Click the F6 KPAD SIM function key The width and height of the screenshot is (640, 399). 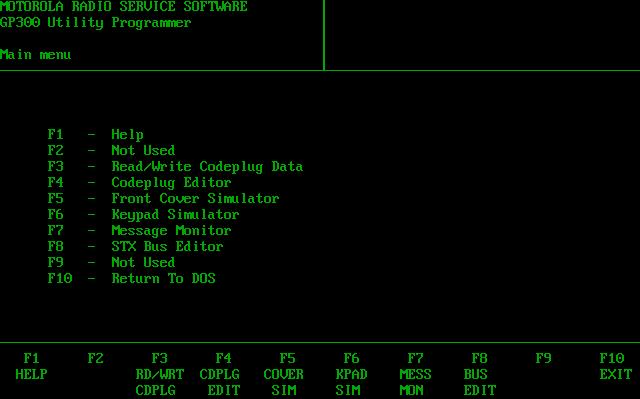coord(351,374)
